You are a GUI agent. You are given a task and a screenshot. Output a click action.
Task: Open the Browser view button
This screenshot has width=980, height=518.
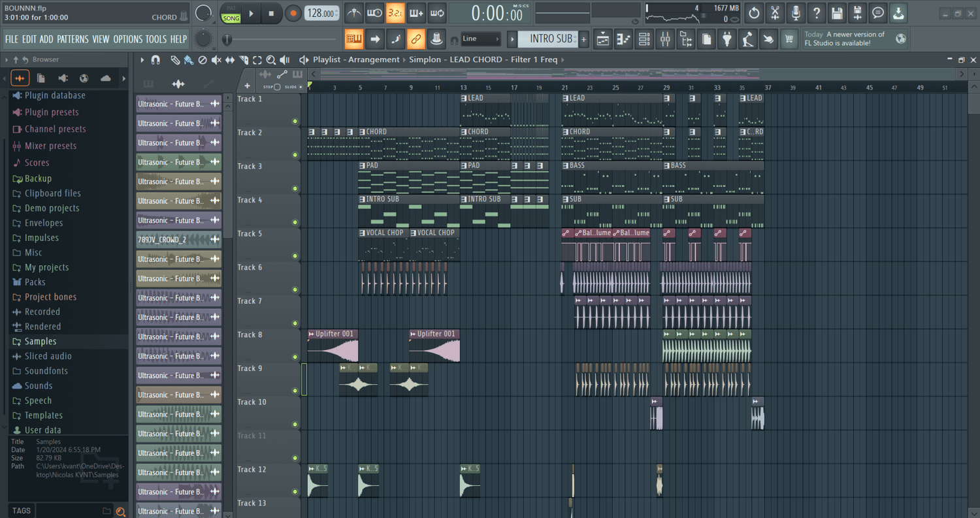pyautogui.click(x=686, y=40)
